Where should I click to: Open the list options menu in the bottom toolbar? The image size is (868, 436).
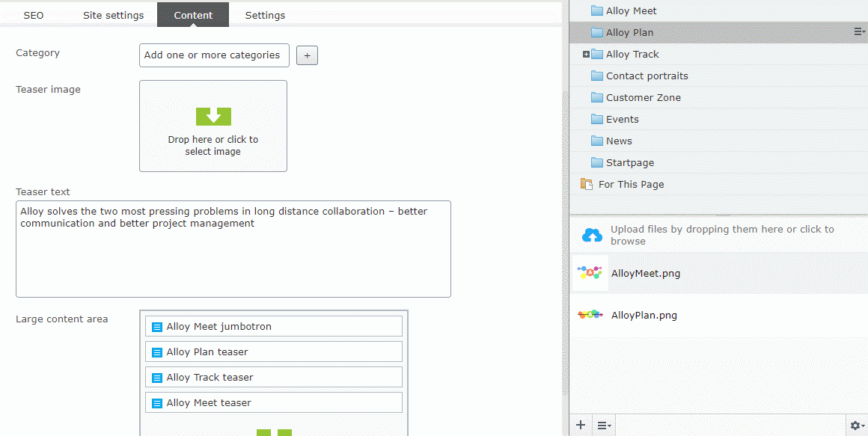[x=604, y=425]
